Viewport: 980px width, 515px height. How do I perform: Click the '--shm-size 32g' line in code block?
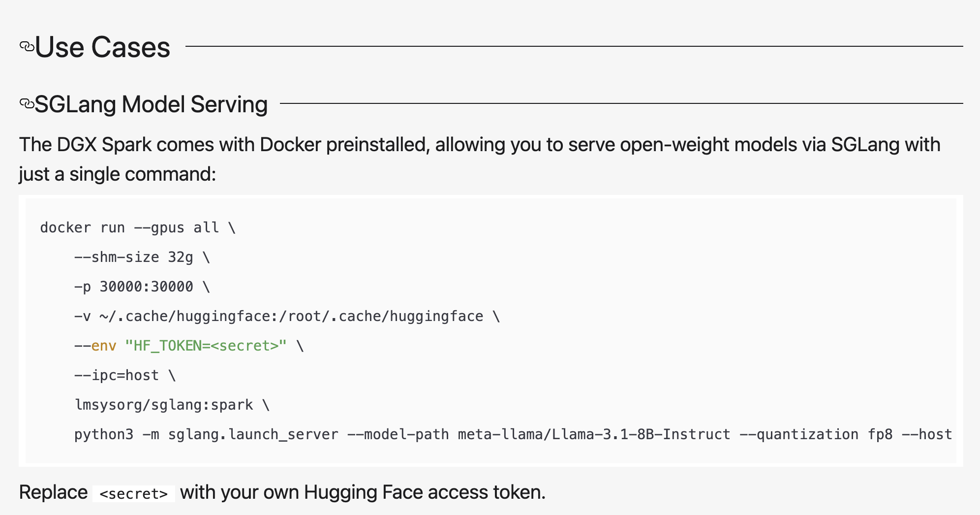(x=142, y=257)
